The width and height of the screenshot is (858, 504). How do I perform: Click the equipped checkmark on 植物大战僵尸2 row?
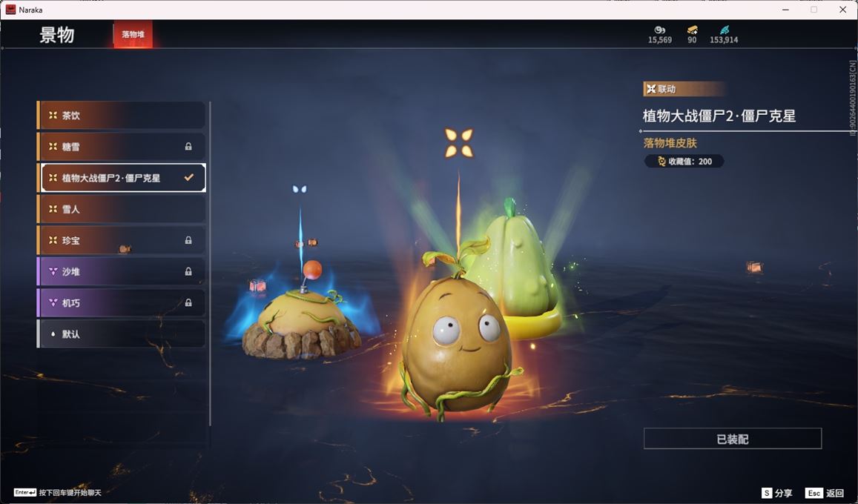189,178
